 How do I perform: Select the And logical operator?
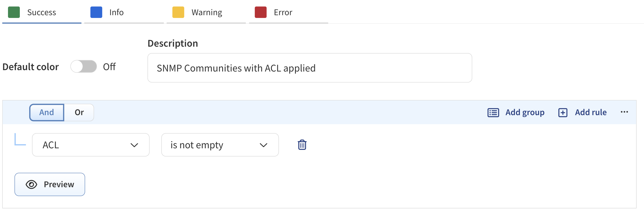coord(47,112)
